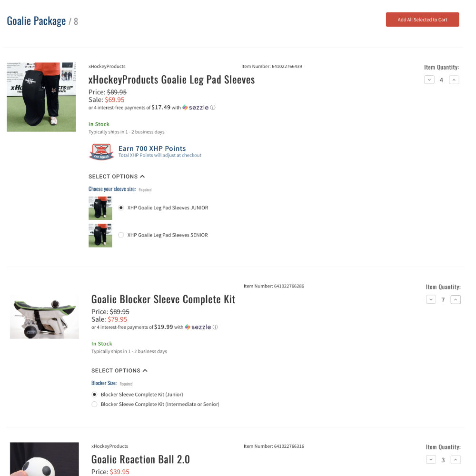Open xHockeyProducts Goalie Leg Pad Sleeves title
Viewport: 476px width, 476px height.
tap(171, 79)
